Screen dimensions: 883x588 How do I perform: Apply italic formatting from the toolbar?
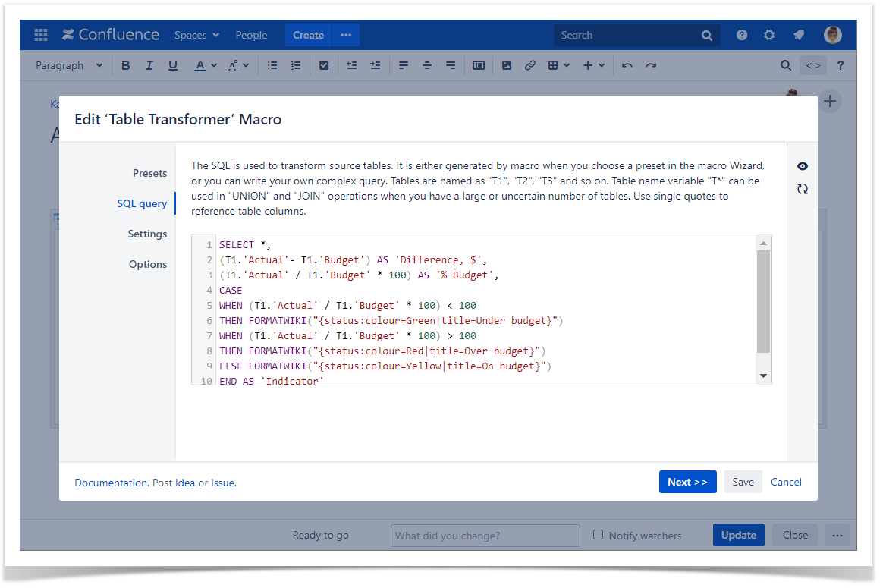point(149,66)
